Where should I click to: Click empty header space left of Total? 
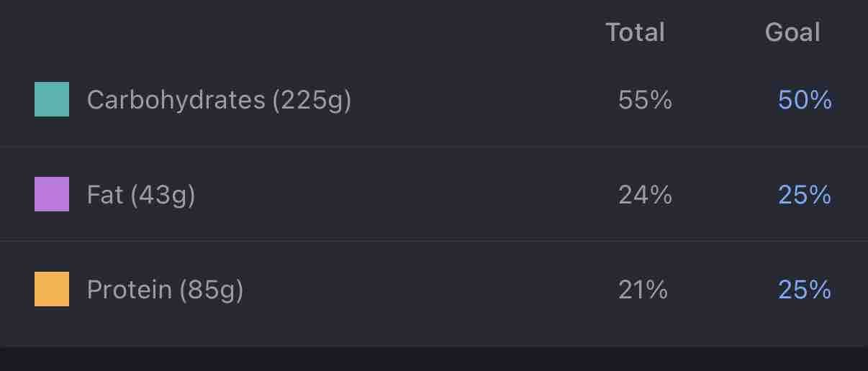302,32
